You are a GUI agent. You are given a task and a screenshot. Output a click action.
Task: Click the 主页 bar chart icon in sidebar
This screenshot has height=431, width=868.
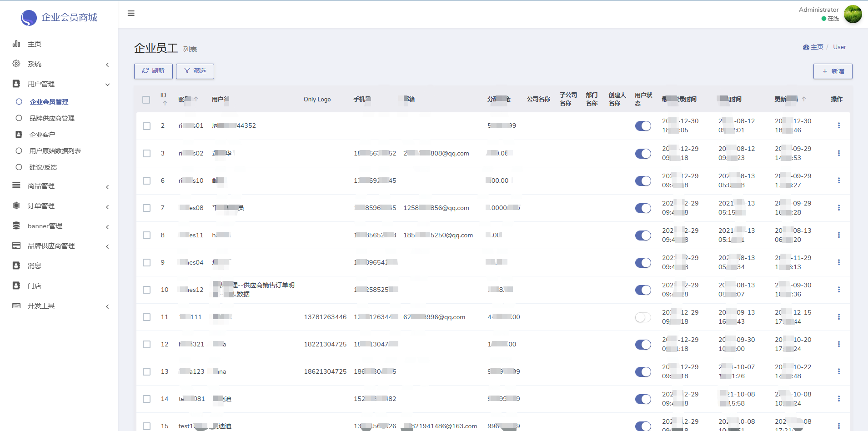pos(16,44)
